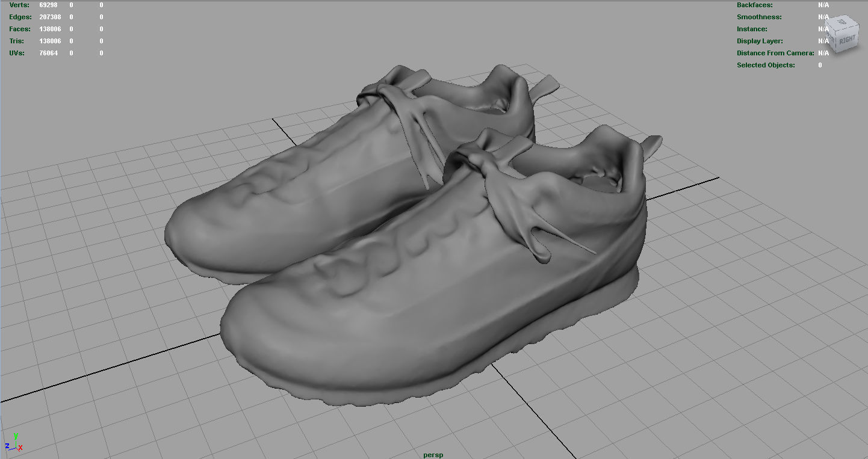This screenshot has height=459, width=868.
Task: Click the Selected Objects: label
Action: click(x=766, y=65)
